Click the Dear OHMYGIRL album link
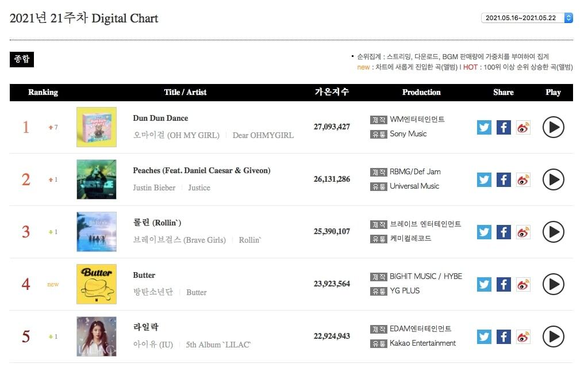Image resolution: width=588 pixels, height=367 pixels. tap(263, 136)
